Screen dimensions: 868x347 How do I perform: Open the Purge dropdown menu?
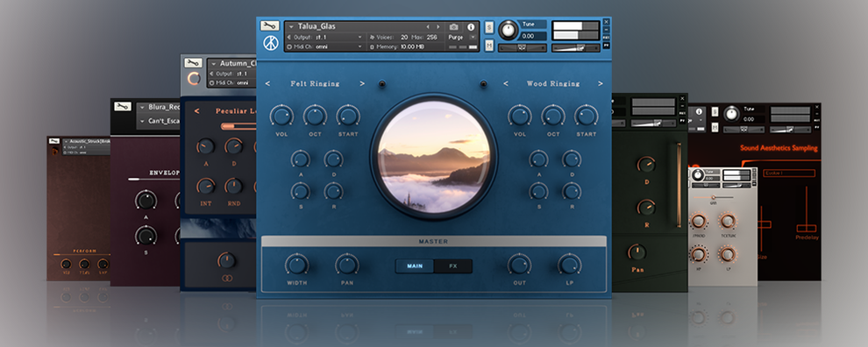[462, 37]
